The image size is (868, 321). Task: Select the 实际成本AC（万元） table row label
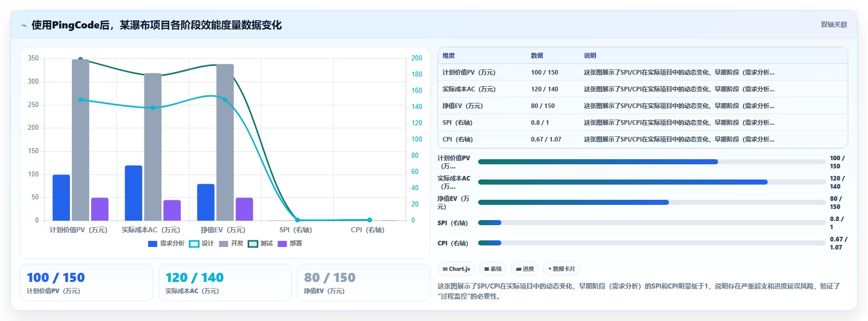click(469, 89)
